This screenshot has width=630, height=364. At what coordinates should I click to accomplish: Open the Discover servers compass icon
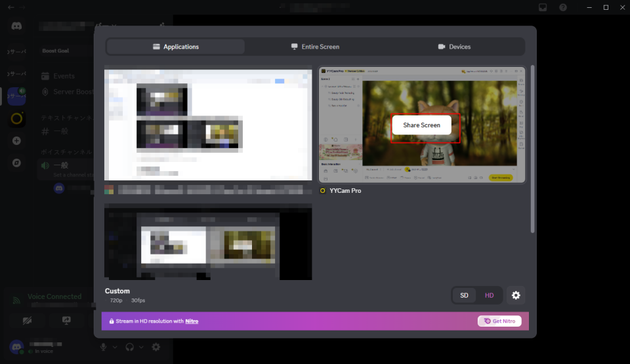coord(17,162)
